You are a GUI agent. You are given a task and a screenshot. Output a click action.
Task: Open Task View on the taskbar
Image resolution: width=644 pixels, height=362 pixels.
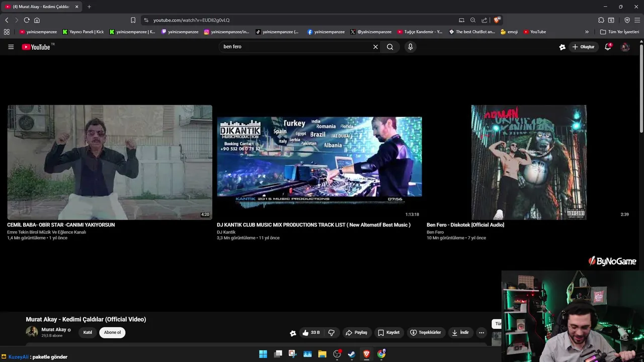click(278, 354)
